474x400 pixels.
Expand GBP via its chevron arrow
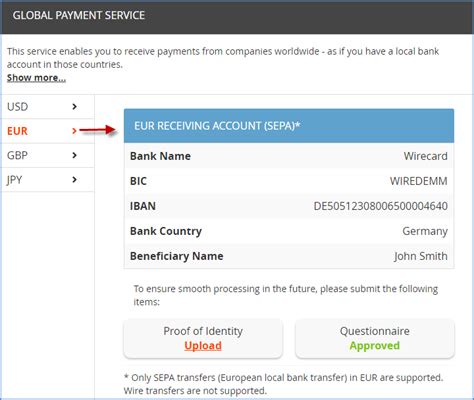click(x=74, y=155)
